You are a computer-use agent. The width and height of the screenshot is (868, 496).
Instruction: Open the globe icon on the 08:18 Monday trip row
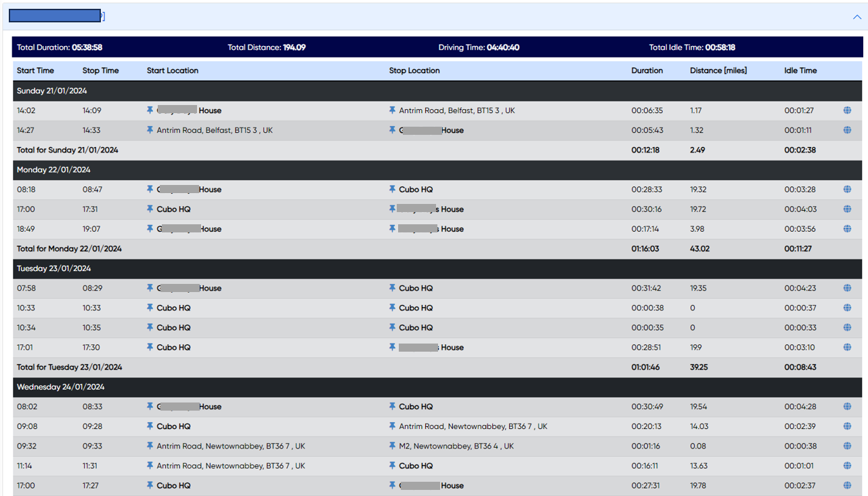[x=847, y=189]
